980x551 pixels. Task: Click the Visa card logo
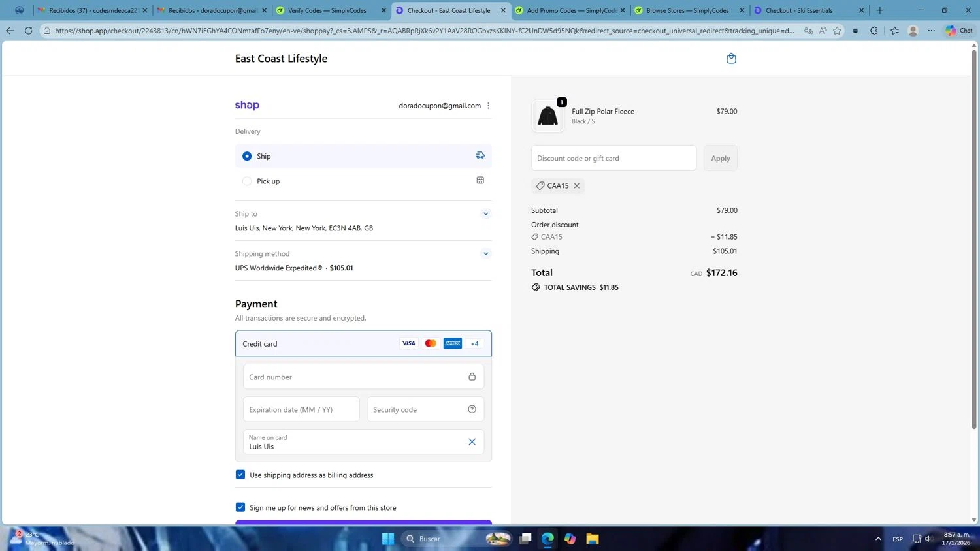pyautogui.click(x=408, y=343)
